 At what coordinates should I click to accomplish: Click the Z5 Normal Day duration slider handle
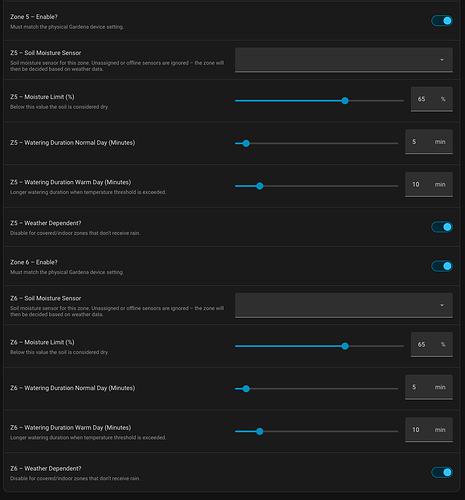246,143
